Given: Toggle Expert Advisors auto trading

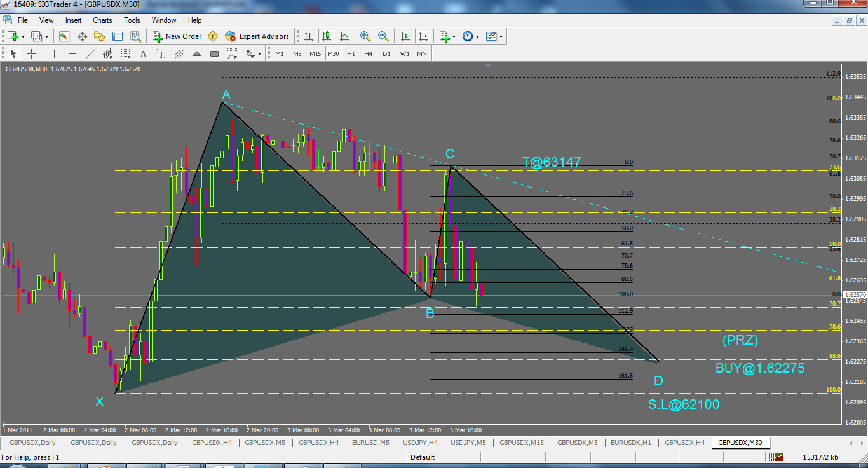Looking at the screenshot, I should [x=257, y=36].
